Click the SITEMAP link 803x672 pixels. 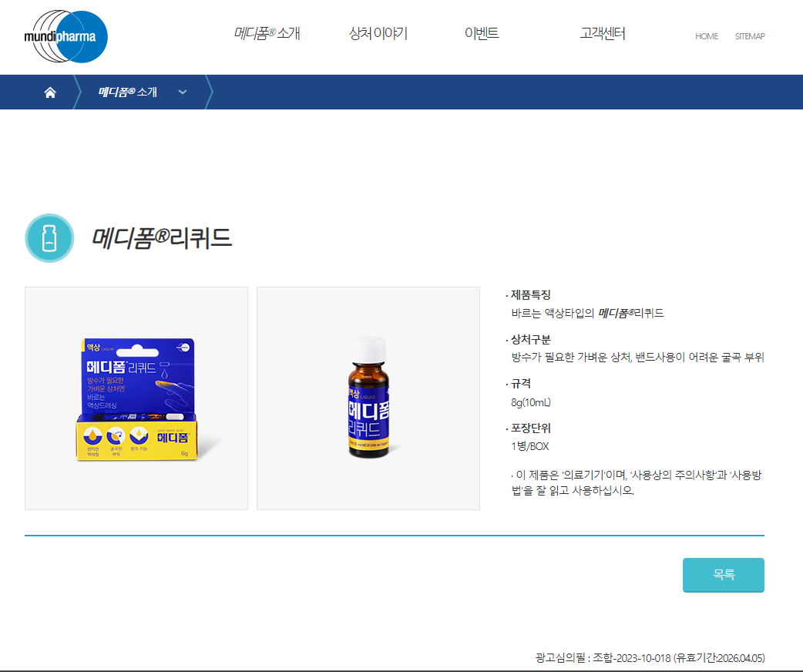[750, 36]
